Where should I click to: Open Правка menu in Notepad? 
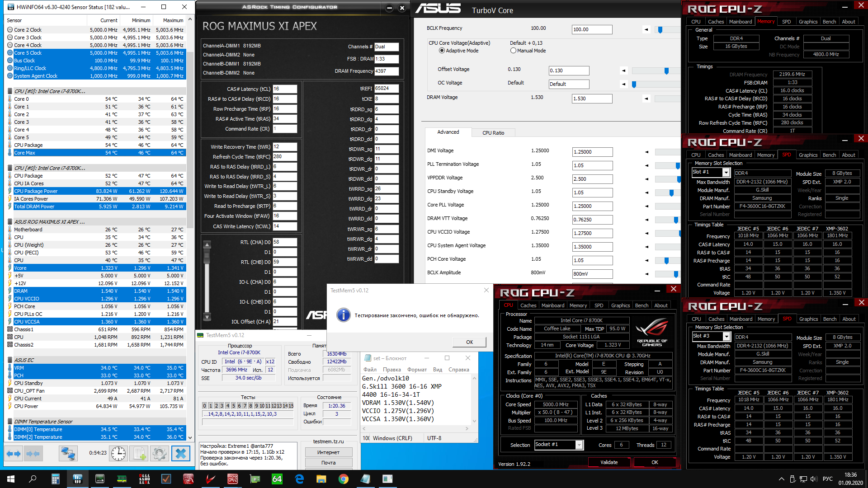[392, 370]
